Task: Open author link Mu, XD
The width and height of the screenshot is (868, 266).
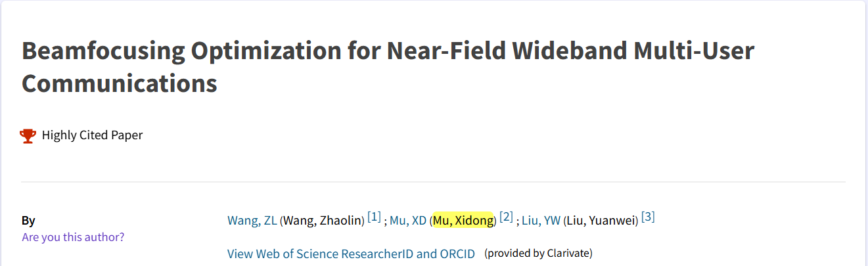Action: (x=408, y=221)
